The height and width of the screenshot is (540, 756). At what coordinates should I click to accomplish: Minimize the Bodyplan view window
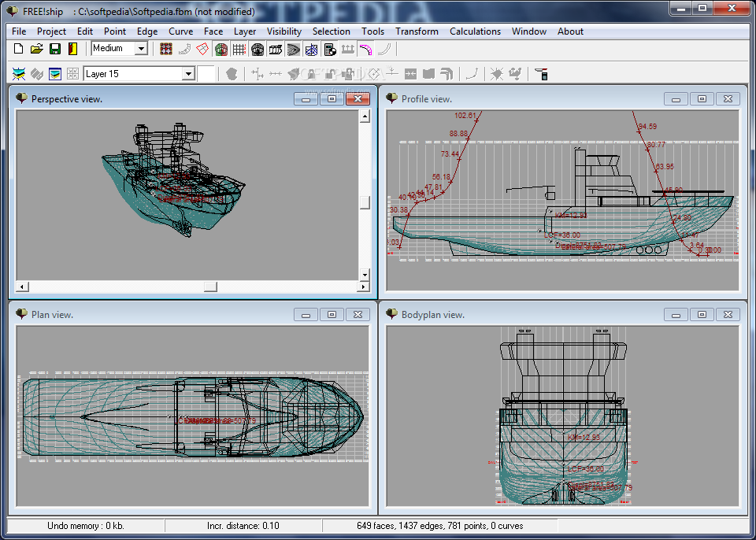click(x=676, y=314)
